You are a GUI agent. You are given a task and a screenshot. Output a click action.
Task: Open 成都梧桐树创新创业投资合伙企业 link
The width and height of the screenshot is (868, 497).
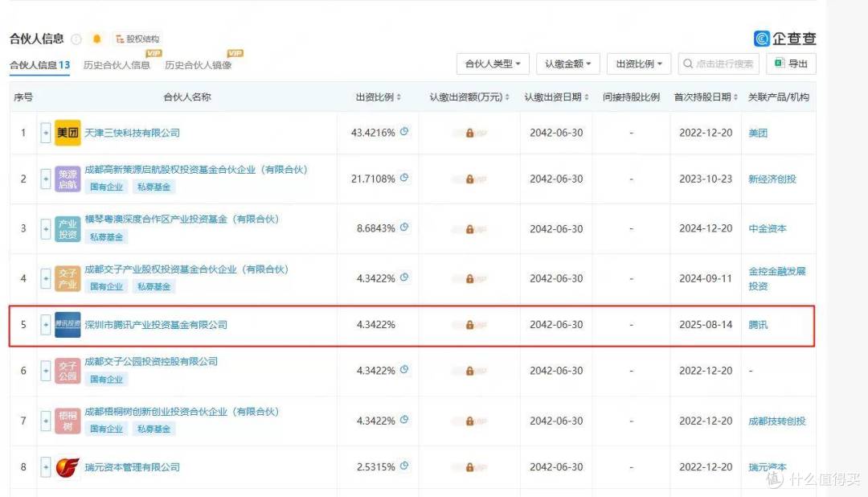pos(182,412)
